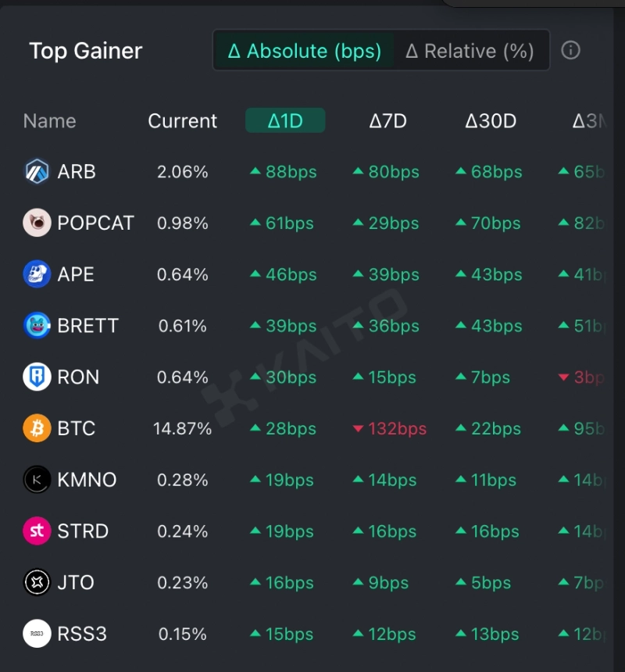Screen dimensions: 625x672
Task: Select the Δ1D column tab
Action: tap(285, 121)
